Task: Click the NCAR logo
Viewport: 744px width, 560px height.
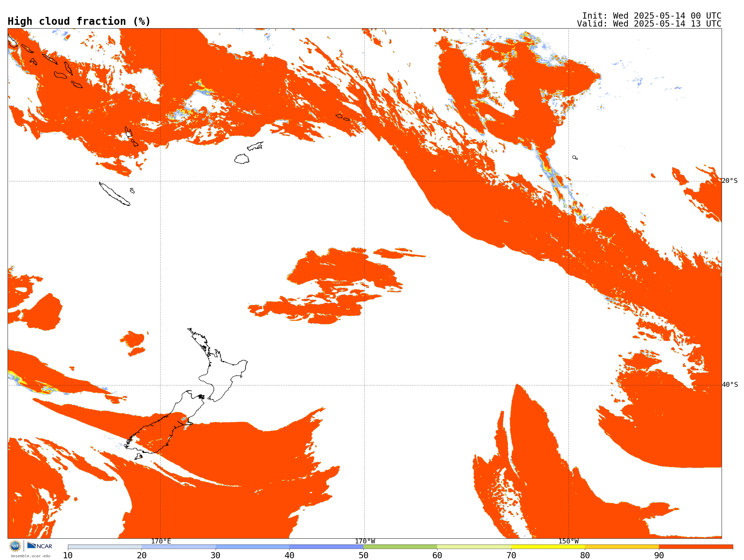Action: pos(40,546)
